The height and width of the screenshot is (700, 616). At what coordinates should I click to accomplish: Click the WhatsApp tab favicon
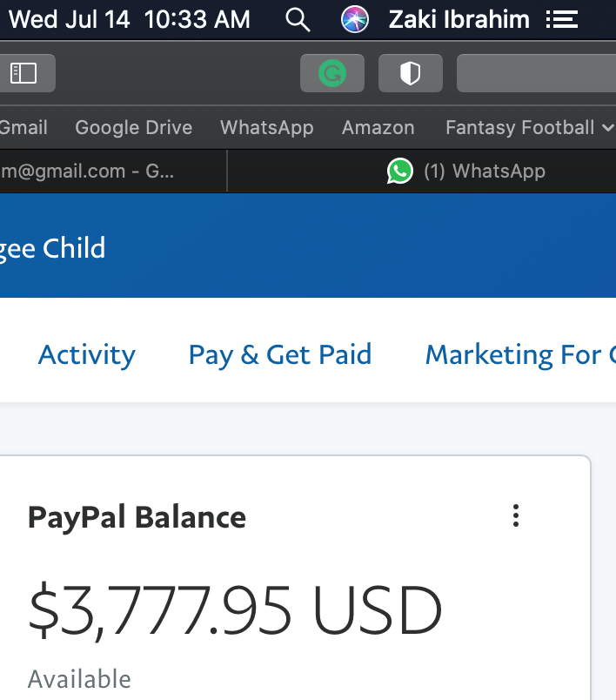pyautogui.click(x=399, y=172)
